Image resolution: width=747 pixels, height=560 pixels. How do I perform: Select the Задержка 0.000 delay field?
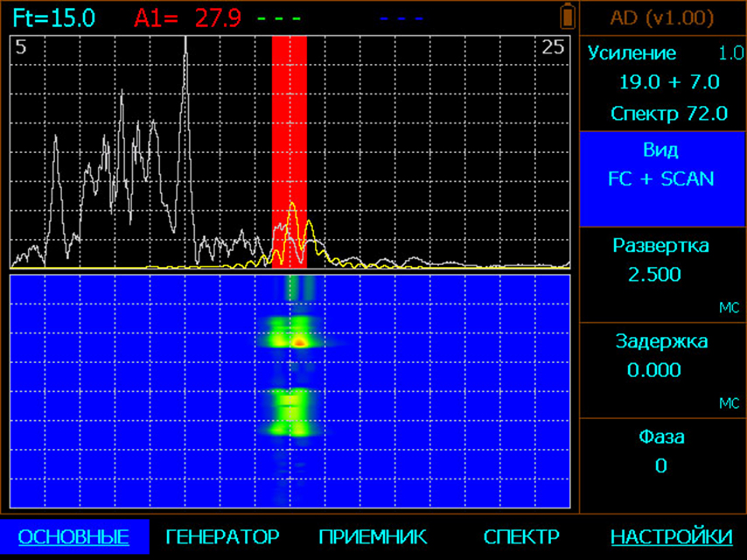click(661, 370)
